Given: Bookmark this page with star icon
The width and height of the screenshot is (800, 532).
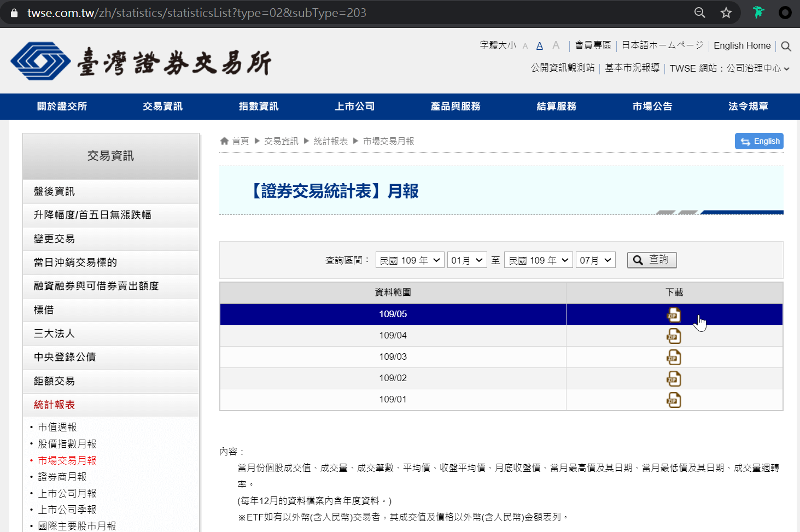Looking at the screenshot, I should coord(726,13).
